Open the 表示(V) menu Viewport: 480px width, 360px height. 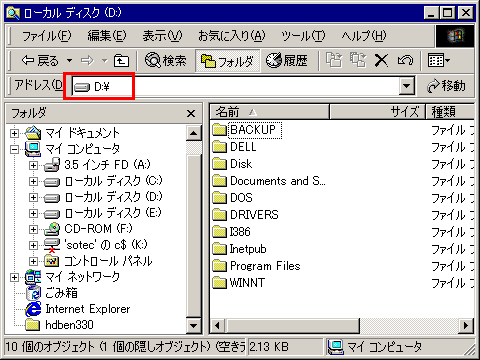[162, 36]
